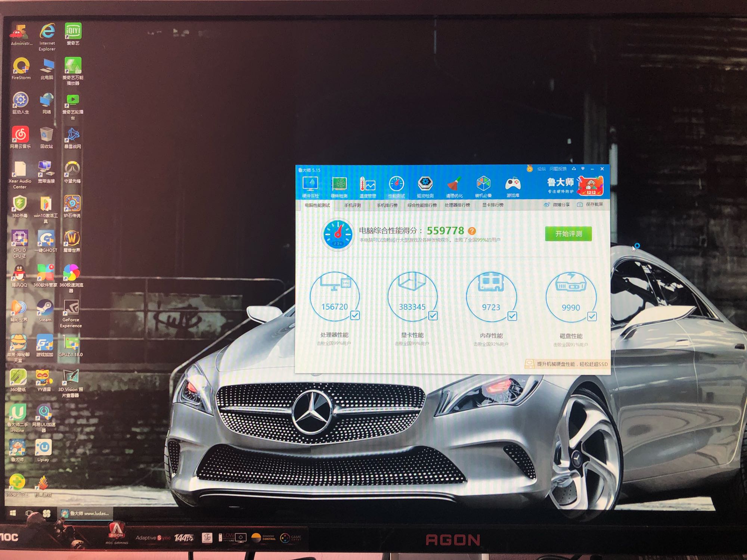Switch to the 显卡排行榜 tab

point(493,205)
